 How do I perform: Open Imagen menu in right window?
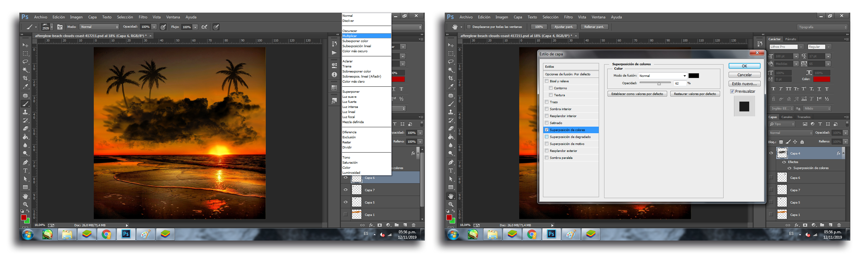pyautogui.click(x=501, y=17)
